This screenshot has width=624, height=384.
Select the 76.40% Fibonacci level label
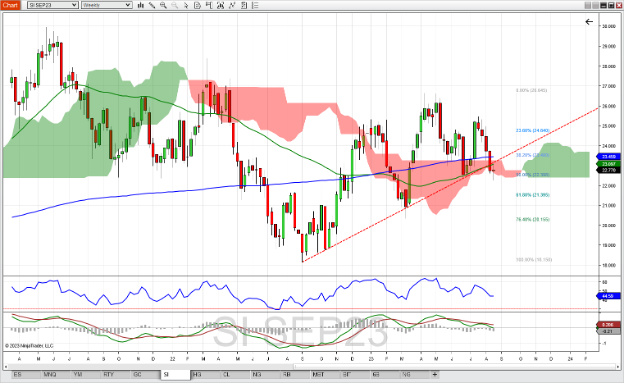click(532, 219)
